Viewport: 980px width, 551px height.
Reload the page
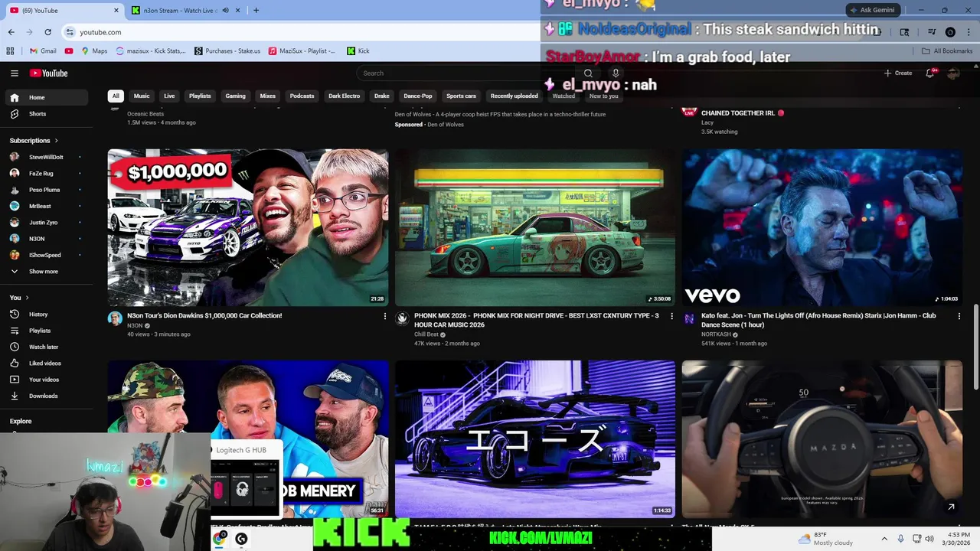click(x=47, y=32)
